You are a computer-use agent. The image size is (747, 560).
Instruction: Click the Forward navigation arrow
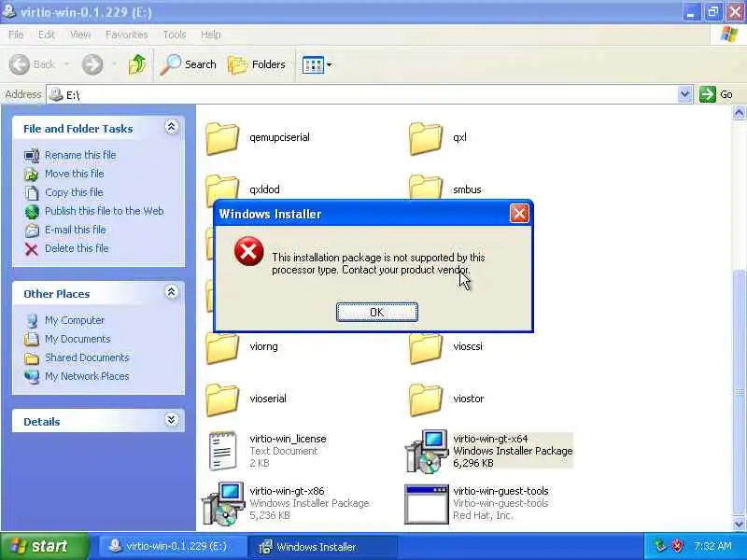coord(92,64)
